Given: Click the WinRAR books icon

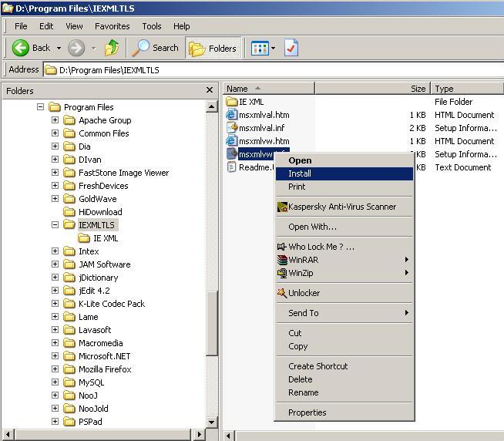Looking at the screenshot, I should [x=282, y=260].
